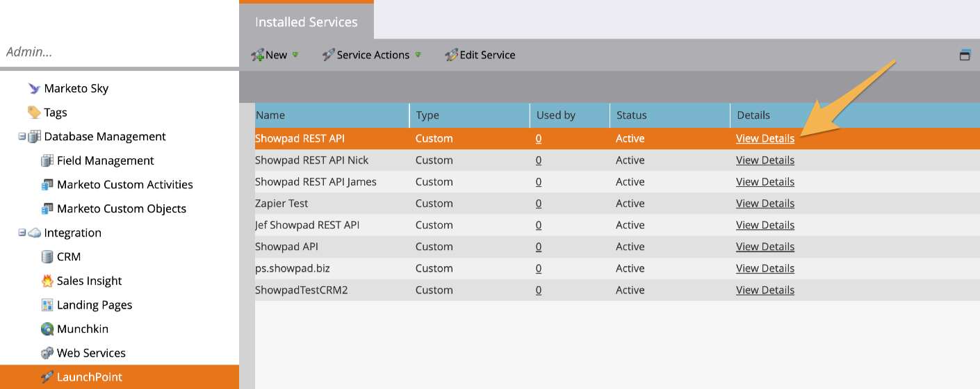980x389 pixels.
Task: Collapse the Database Management tree node
Action: (22, 137)
